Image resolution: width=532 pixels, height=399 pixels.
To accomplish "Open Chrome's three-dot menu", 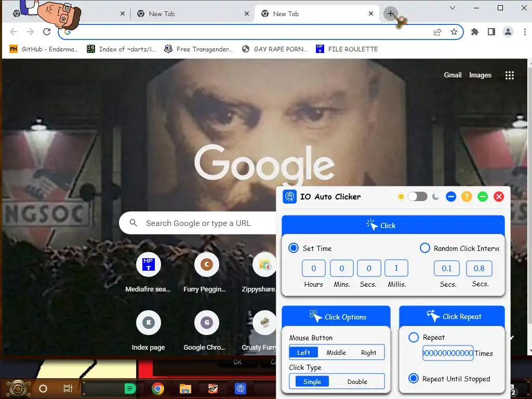I will (525, 32).
